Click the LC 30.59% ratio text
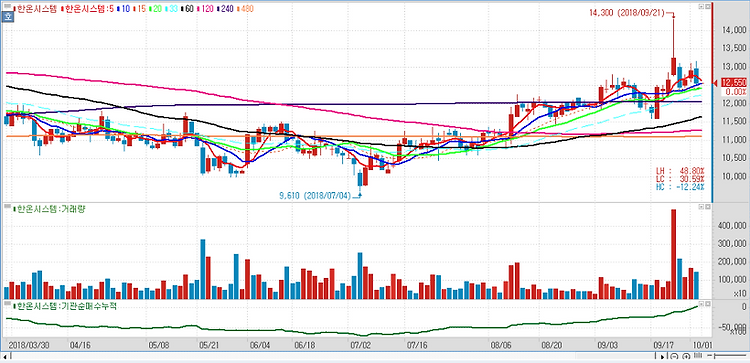Viewport: 750px width, 363px height. tap(680, 179)
